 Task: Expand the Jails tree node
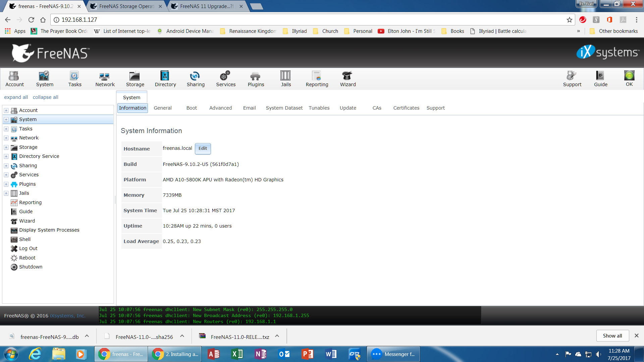6,193
